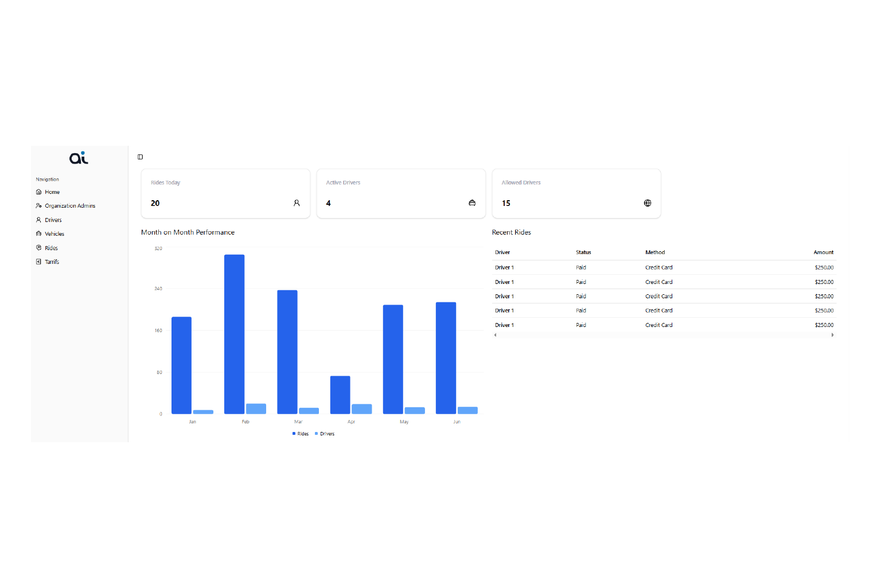Open Organization Admins page
The image size is (881, 588).
pyautogui.click(x=69, y=206)
